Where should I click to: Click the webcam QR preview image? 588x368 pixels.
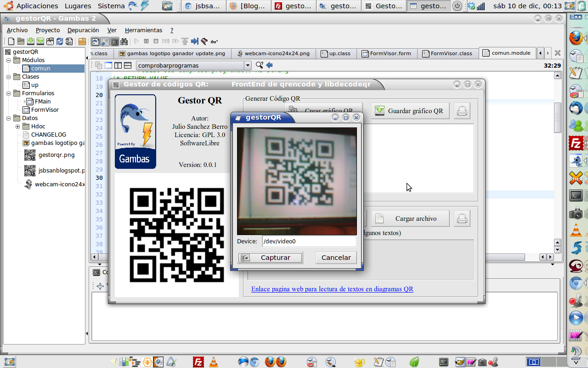pos(297,181)
